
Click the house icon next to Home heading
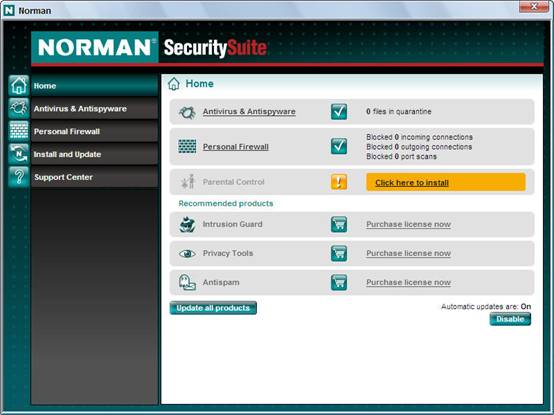(174, 84)
